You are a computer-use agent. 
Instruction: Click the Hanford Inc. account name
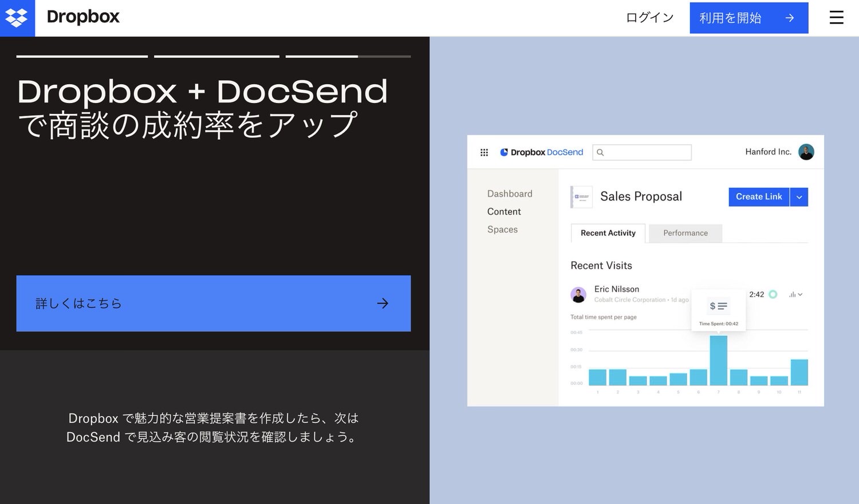(768, 152)
